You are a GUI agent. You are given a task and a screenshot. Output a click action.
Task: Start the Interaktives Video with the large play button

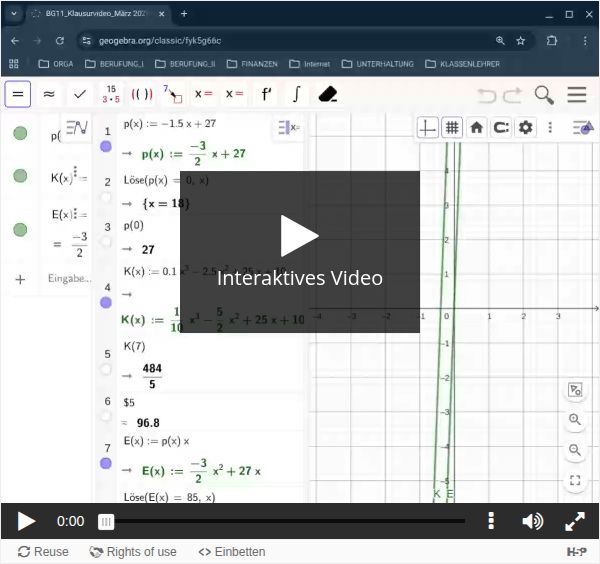pyautogui.click(x=299, y=237)
